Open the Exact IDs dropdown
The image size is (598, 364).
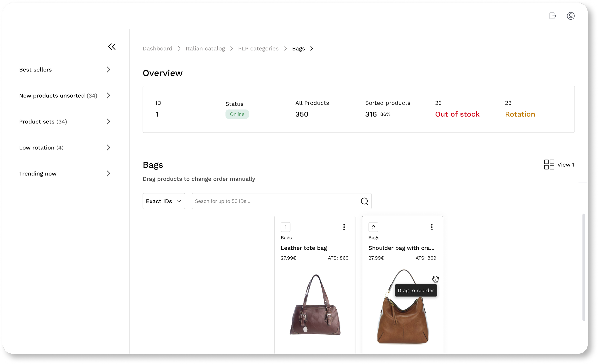(164, 201)
